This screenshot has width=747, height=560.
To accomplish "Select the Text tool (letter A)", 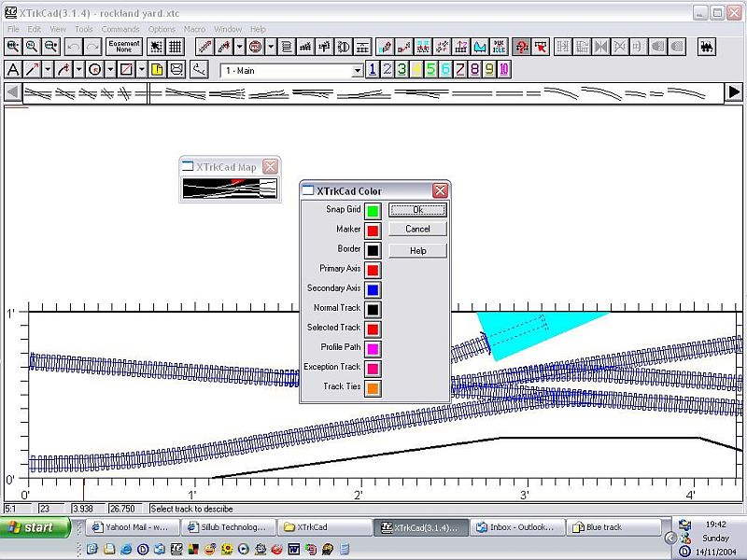I will [13, 69].
